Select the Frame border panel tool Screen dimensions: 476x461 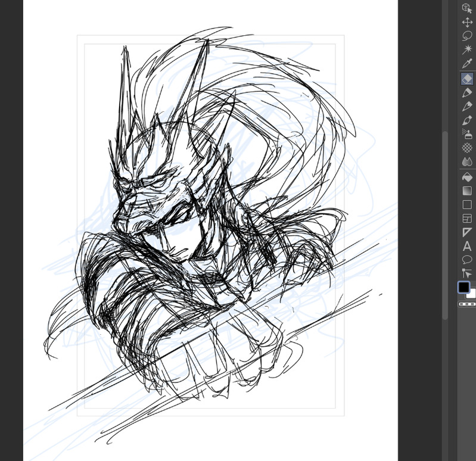[467, 218]
